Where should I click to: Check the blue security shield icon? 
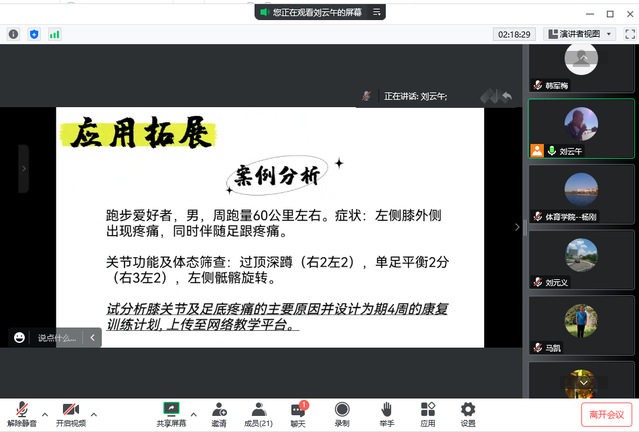tap(34, 34)
